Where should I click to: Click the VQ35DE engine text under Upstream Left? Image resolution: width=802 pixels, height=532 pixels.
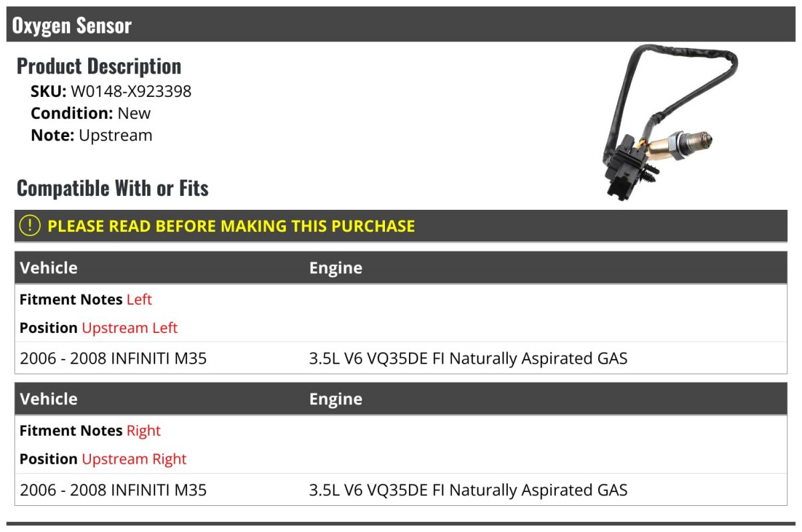[468, 358]
